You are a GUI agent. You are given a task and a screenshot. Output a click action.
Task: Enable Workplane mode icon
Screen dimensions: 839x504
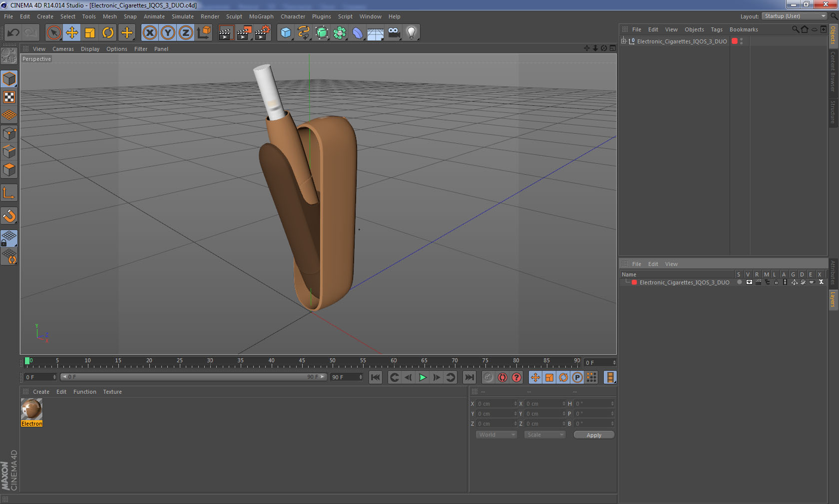click(x=9, y=115)
